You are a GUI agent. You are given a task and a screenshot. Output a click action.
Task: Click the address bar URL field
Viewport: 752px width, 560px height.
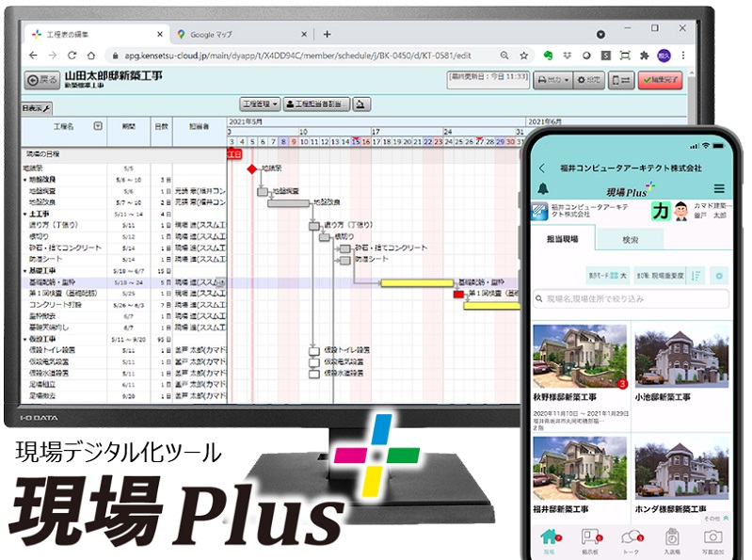pyautogui.click(x=297, y=56)
